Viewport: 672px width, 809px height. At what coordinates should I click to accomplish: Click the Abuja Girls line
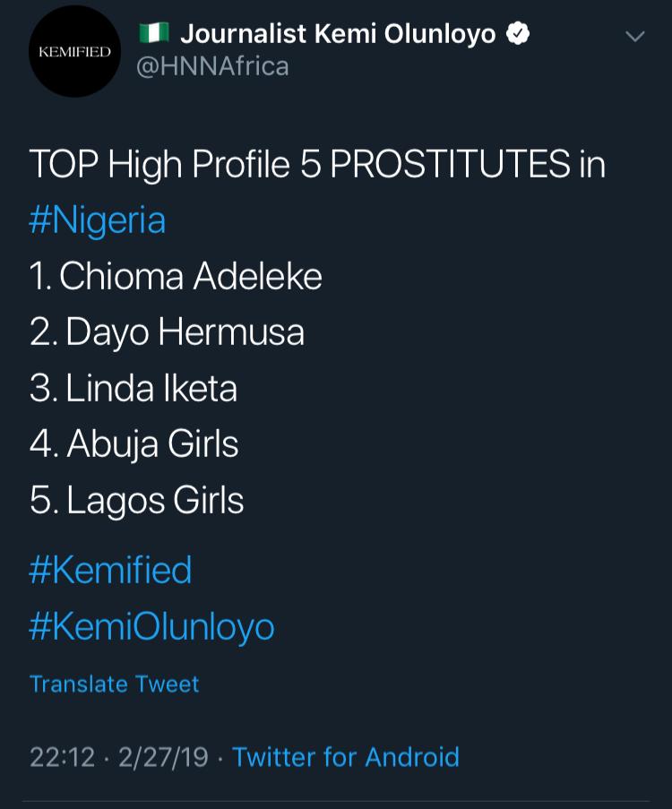click(134, 443)
